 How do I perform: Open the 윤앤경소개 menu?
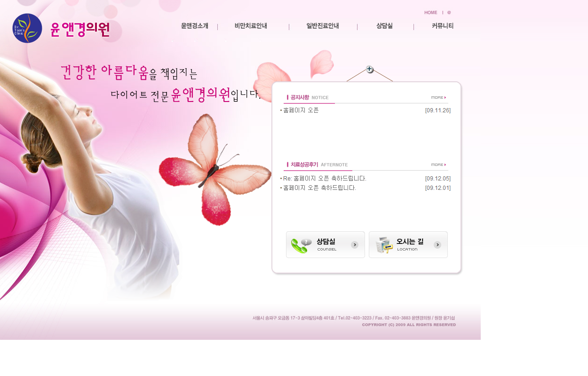(195, 26)
